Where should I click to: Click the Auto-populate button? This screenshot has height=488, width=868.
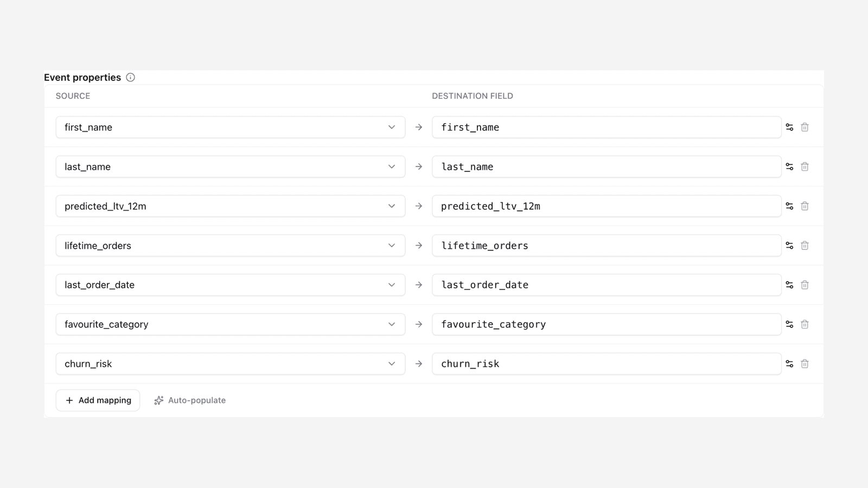point(190,400)
